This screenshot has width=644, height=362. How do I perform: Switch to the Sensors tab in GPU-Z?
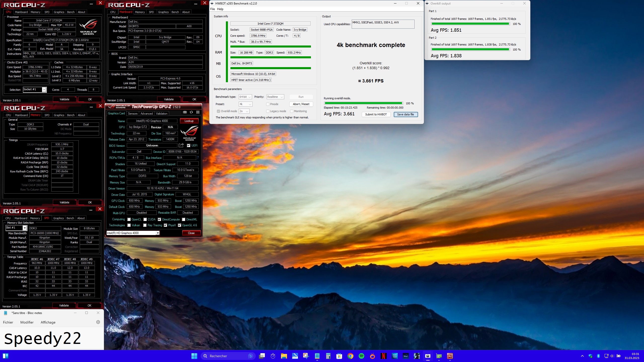[133, 114]
